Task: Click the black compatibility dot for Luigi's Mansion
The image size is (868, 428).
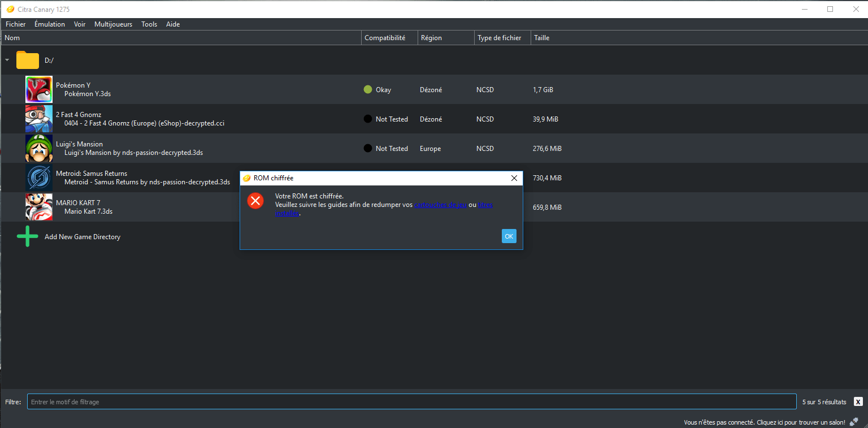Action: [x=368, y=148]
